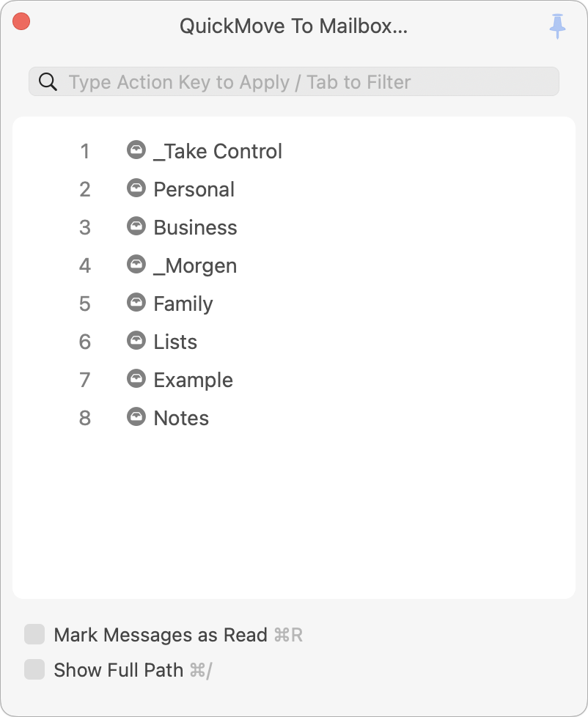Click the _Take Control mailbox icon
The image size is (588, 717).
point(136,150)
